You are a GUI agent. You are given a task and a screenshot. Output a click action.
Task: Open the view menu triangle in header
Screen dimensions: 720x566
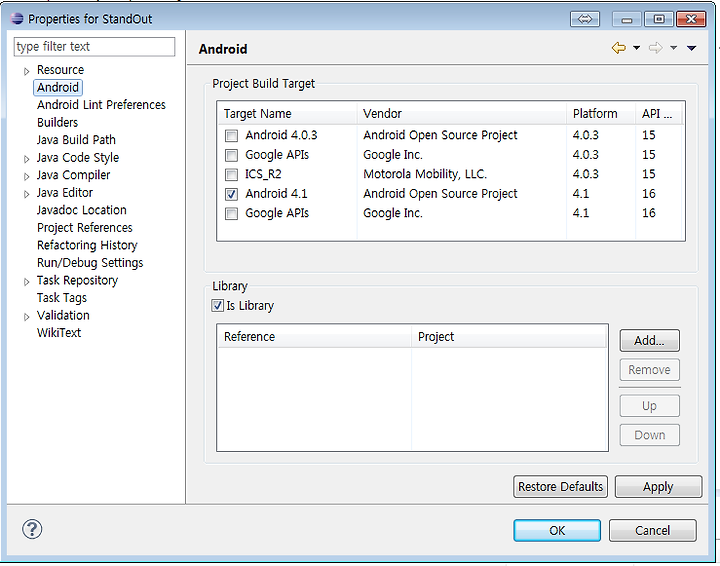pyautogui.click(x=692, y=48)
